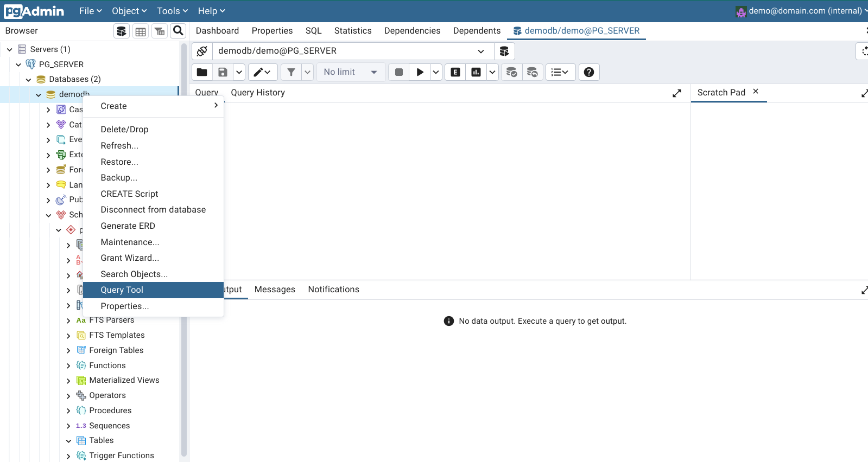Click the connection status plug icon
868x462 pixels.
pos(202,51)
